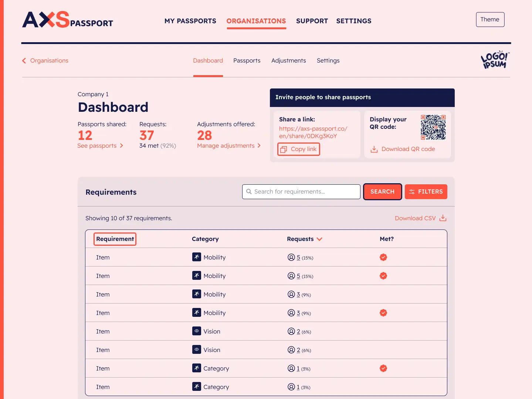Viewport: 532px width, 399px height.
Task: Focus the Search for requirements field
Action: click(x=301, y=192)
